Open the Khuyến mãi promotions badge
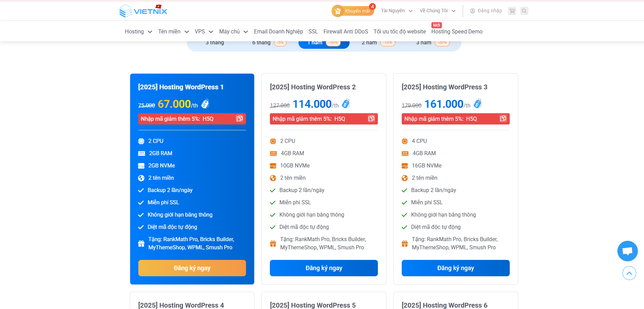The width and height of the screenshot is (644, 309). pos(353,11)
